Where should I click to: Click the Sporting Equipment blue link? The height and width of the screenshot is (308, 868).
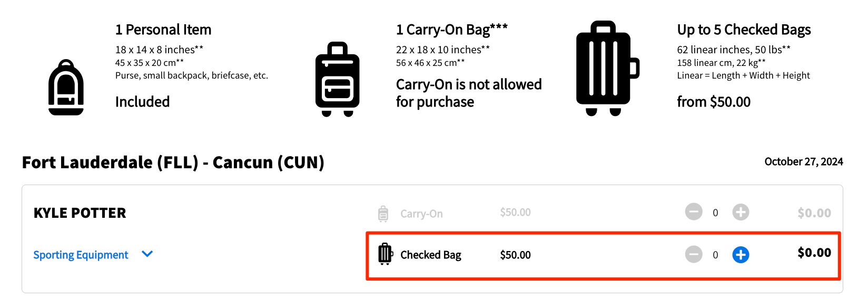[x=81, y=254]
